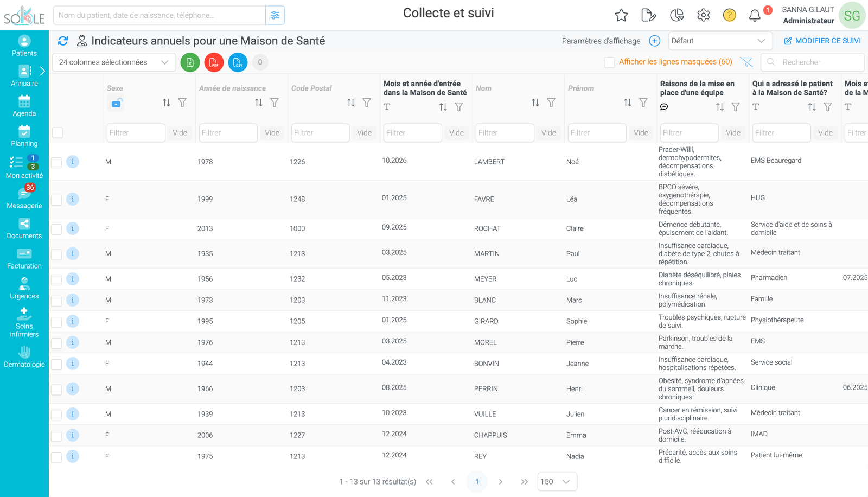Export the table as PDF

click(214, 62)
